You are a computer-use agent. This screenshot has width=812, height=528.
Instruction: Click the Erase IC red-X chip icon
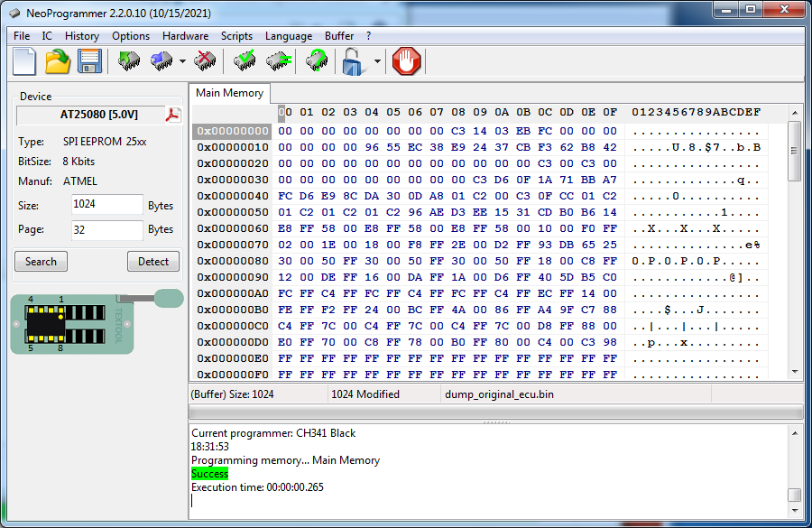(206, 61)
